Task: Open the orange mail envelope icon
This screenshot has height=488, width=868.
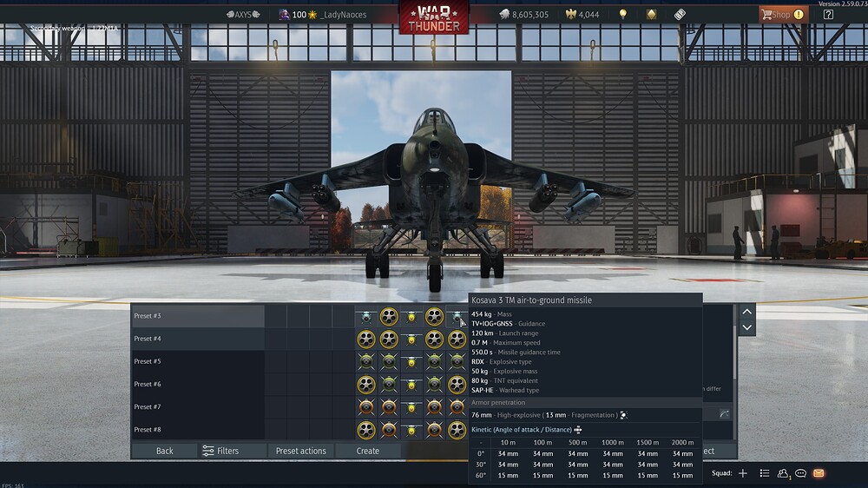Action: click(x=819, y=473)
